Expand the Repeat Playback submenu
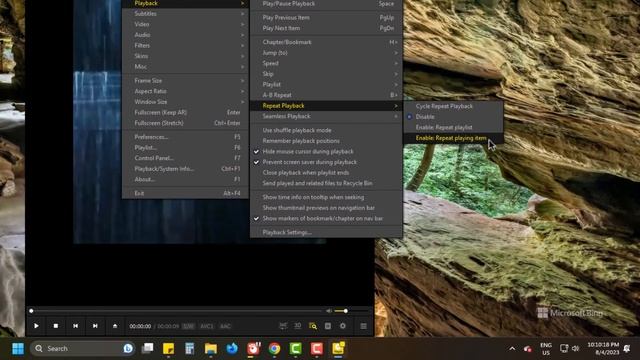 (x=326, y=106)
